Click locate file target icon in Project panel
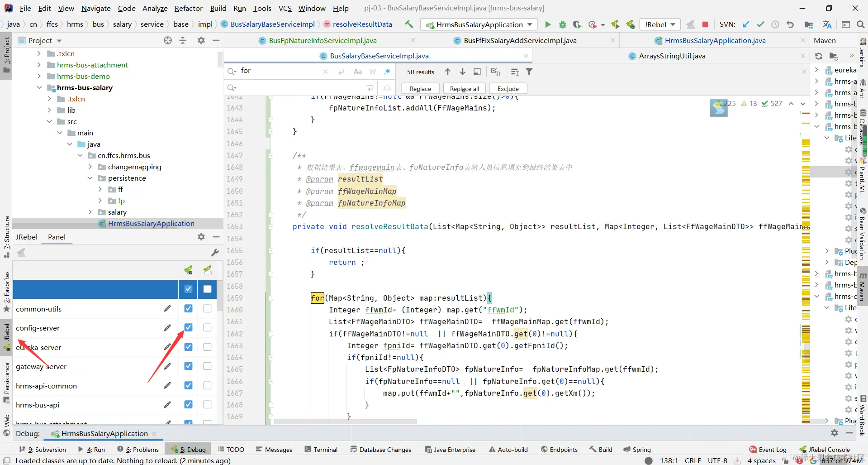868x465 pixels. pyautogui.click(x=168, y=40)
